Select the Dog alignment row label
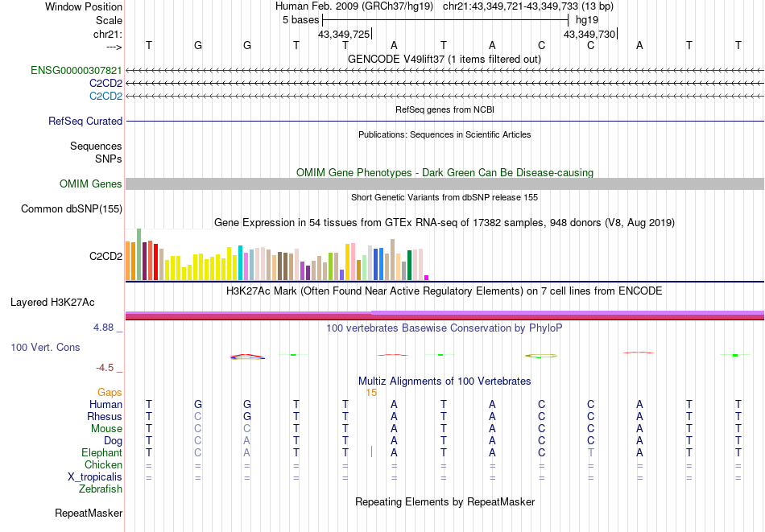Screen dimensions: 765x532 pos(114,441)
